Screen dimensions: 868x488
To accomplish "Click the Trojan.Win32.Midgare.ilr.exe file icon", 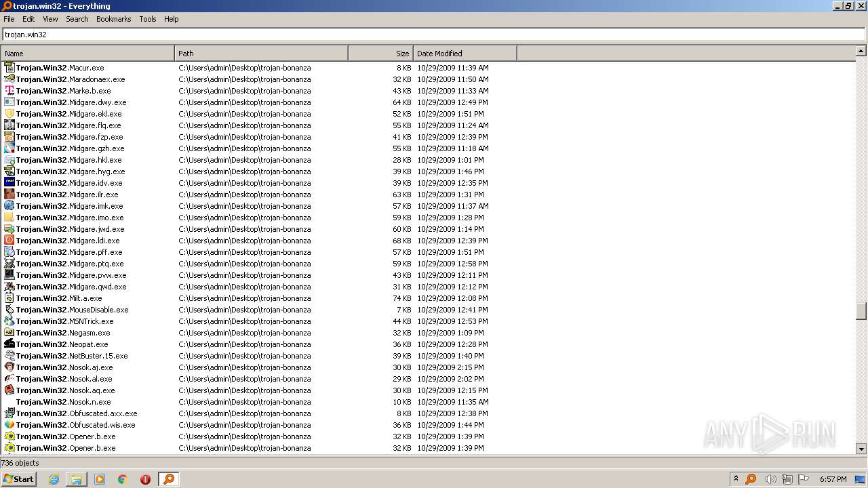I will 9,195.
